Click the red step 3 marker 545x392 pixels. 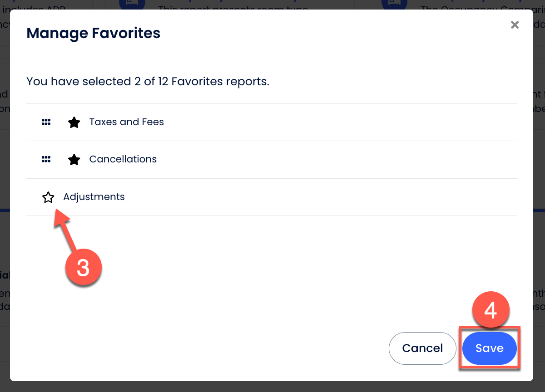(x=83, y=268)
